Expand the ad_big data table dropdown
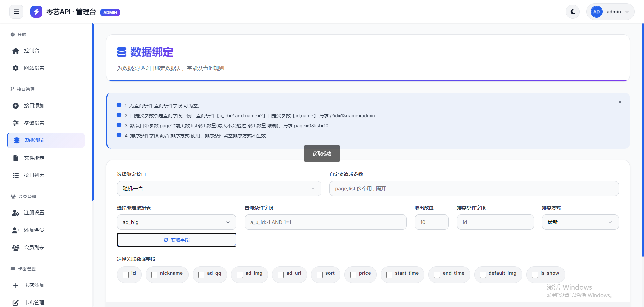This screenshot has width=644, height=307. pos(176,222)
